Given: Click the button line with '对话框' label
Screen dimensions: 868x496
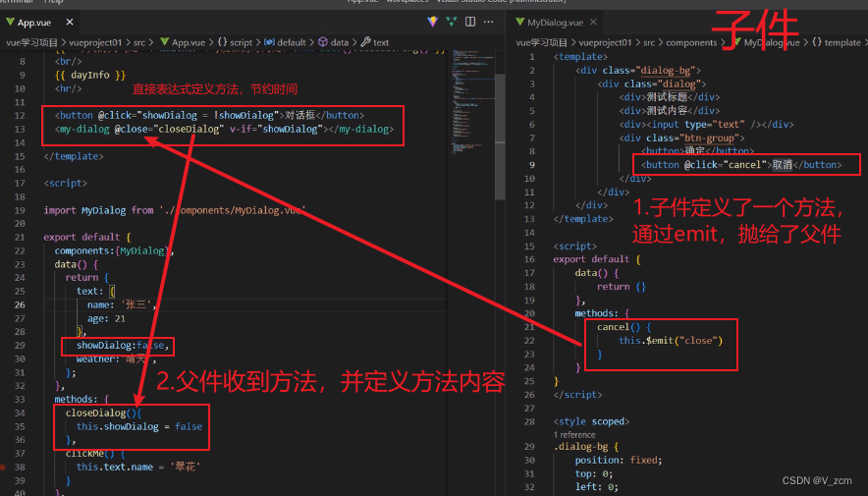Looking at the screenshot, I should [x=209, y=115].
